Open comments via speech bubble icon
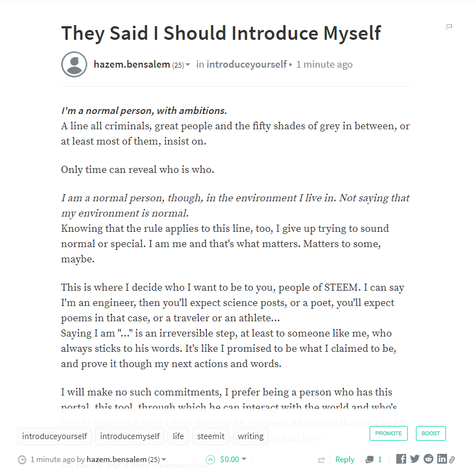Screen dimensions: 476x468 (x=370, y=459)
